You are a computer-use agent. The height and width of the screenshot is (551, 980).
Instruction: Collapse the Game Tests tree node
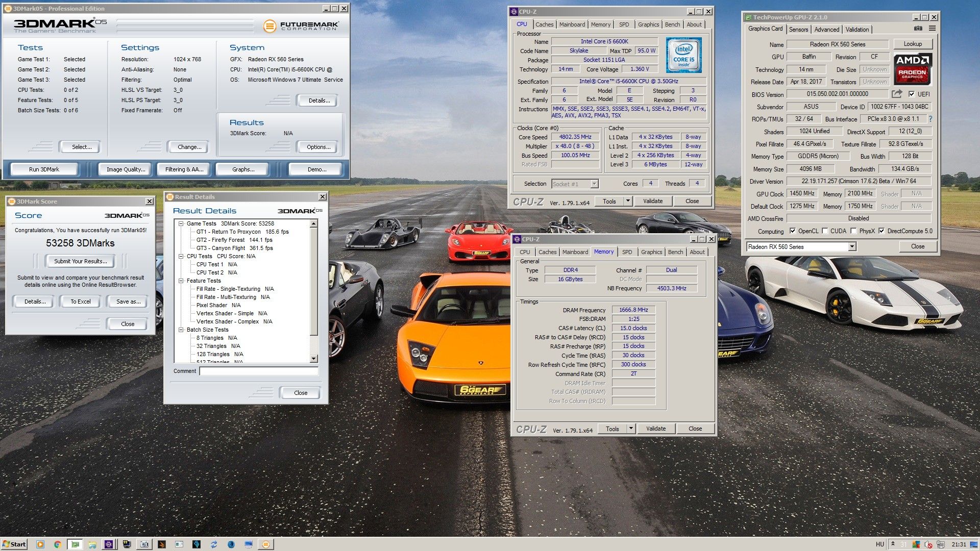point(181,223)
